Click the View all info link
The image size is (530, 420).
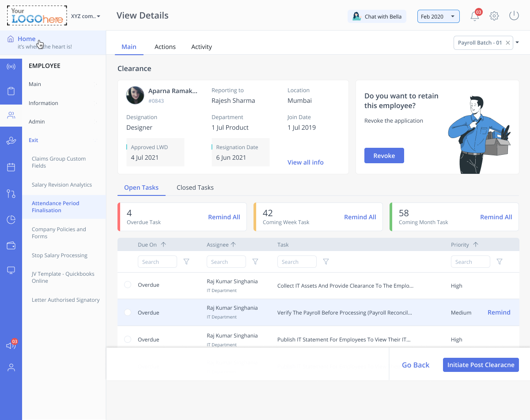click(x=305, y=162)
